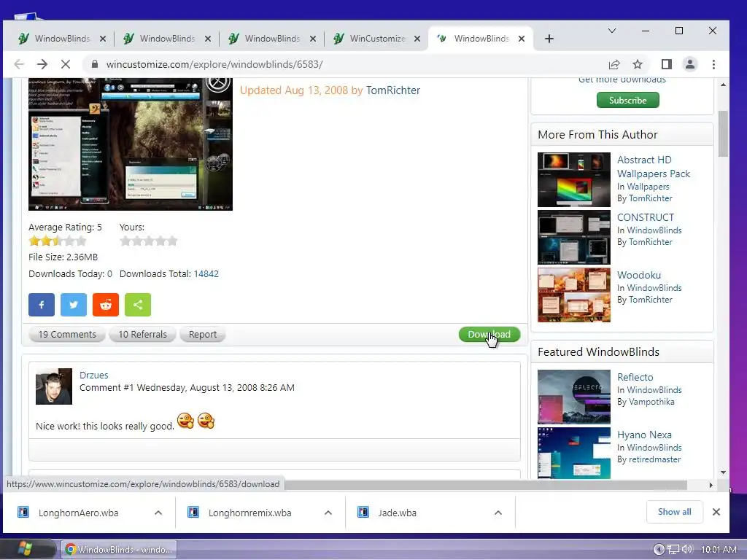Rate the skin using Yours stars
747x560 pixels.
(149, 241)
